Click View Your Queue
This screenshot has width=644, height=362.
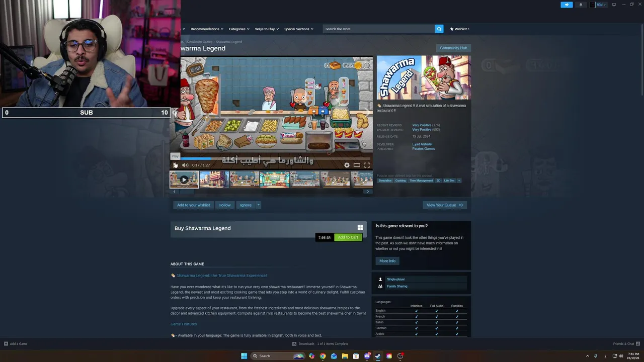pyautogui.click(x=445, y=205)
